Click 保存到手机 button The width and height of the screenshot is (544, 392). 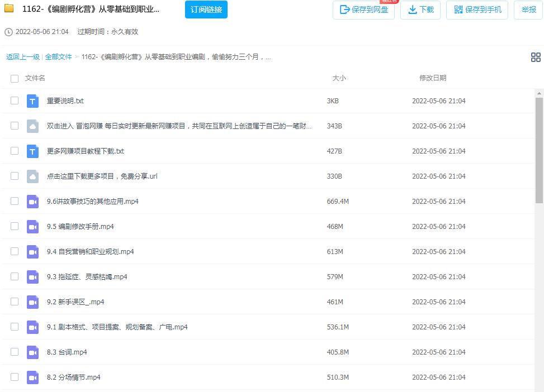click(x=477, y=9)
